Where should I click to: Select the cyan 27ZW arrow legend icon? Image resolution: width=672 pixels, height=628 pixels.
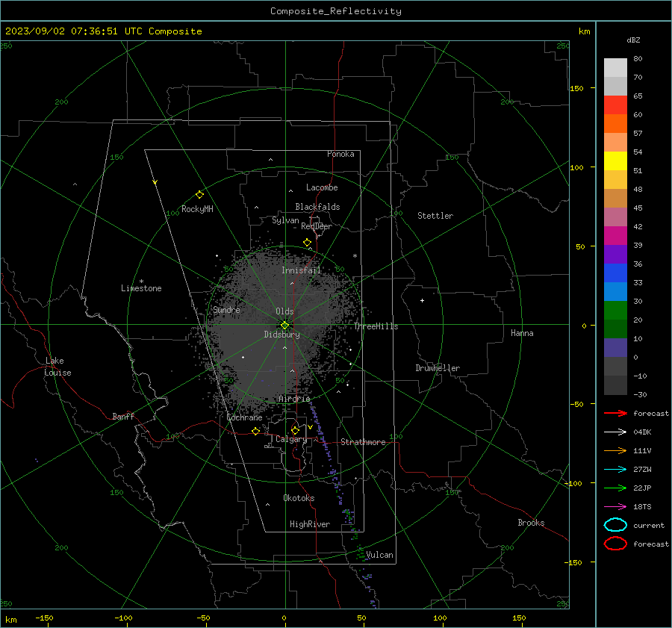(x=615, y=470)
